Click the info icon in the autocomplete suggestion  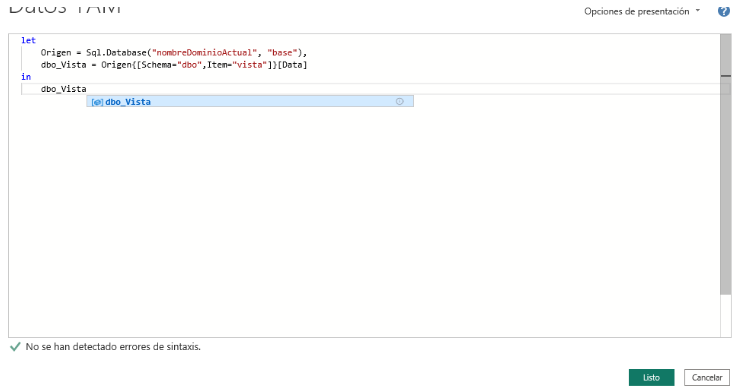coord(400,101)
